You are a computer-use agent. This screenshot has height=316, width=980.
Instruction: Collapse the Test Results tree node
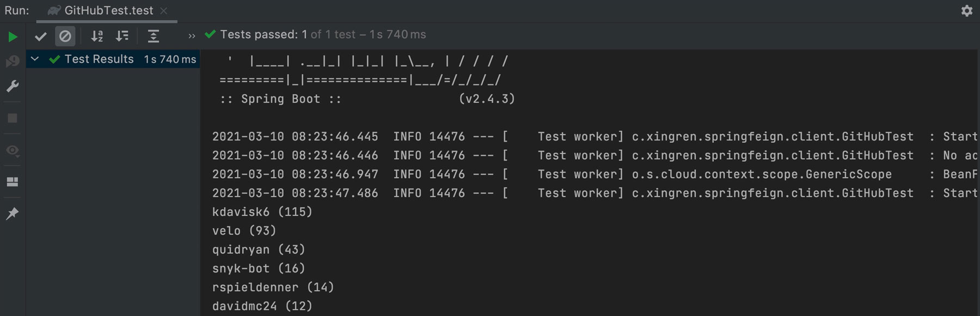35,59
